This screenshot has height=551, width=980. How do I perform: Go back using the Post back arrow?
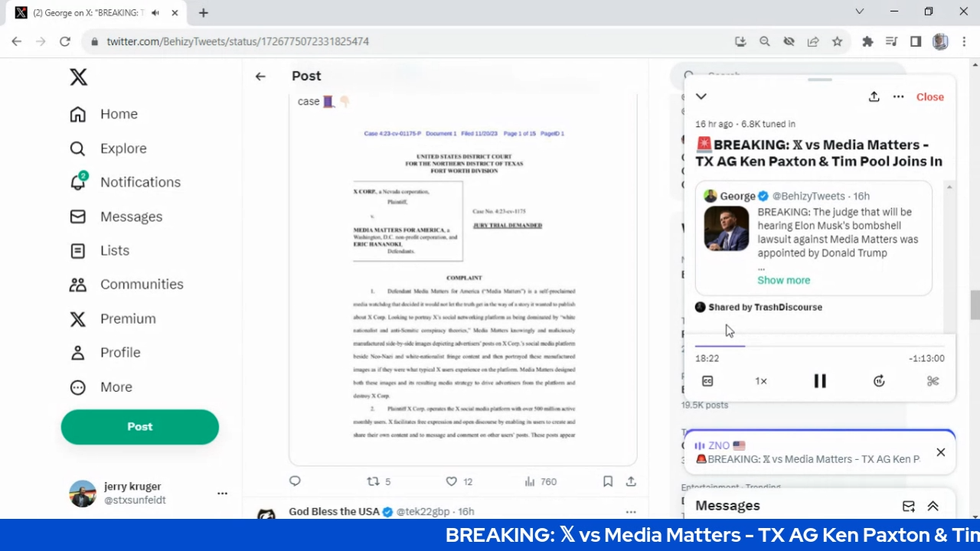(260, 76)
